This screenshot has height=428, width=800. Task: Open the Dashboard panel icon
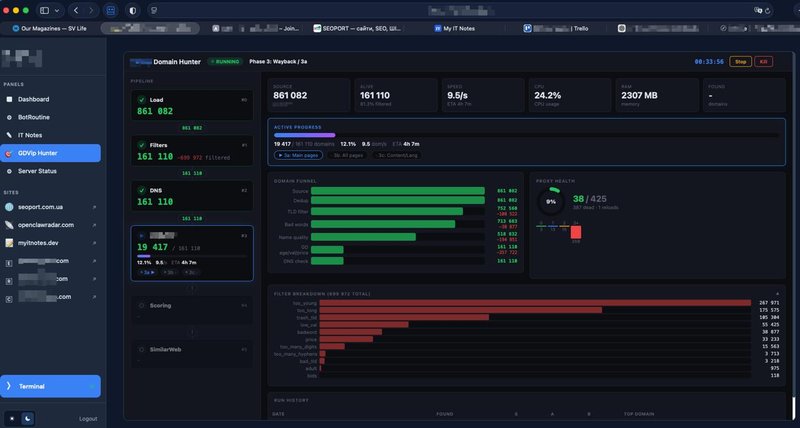coord(9,99)
